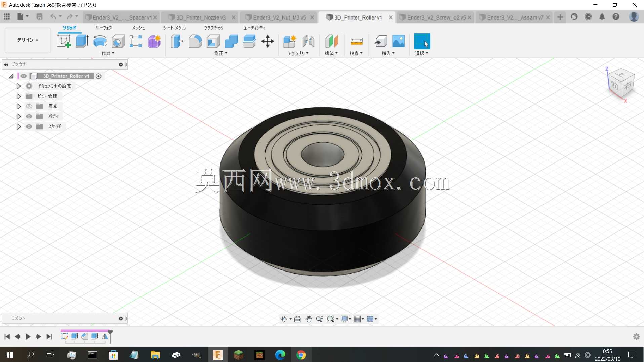Open timeline settings gear
644x362 pixels.
636,336
